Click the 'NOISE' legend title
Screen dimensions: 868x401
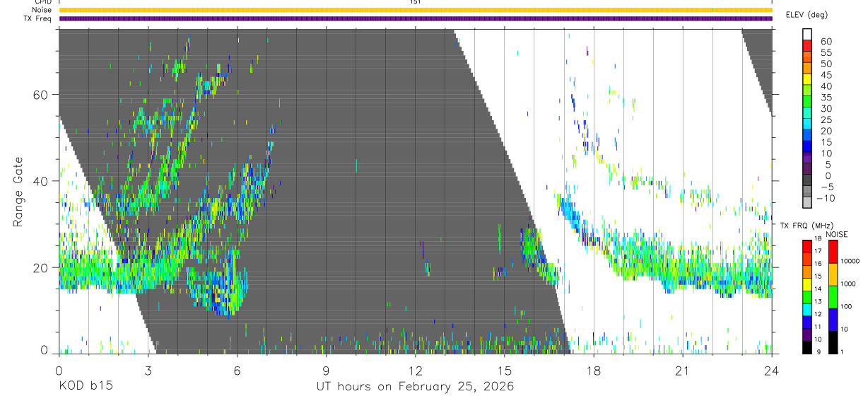836,234
